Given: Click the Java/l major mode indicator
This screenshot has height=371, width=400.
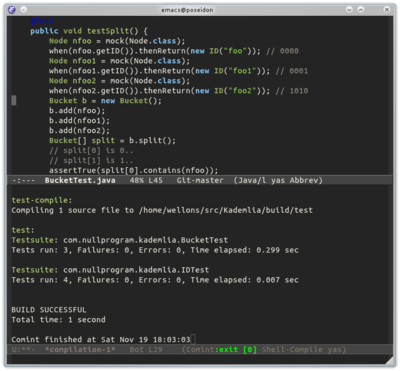Looking at the screenshot, I should pyautogui.click(x=250, y=180).
